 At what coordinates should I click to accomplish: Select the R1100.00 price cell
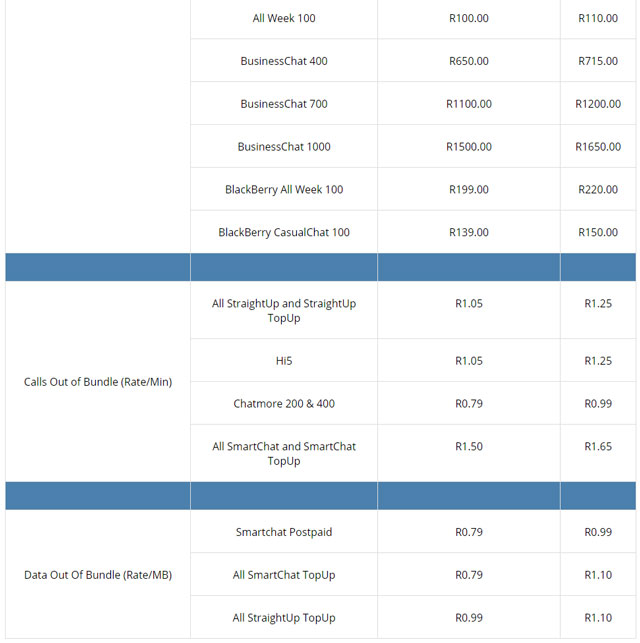click(469, 104)
